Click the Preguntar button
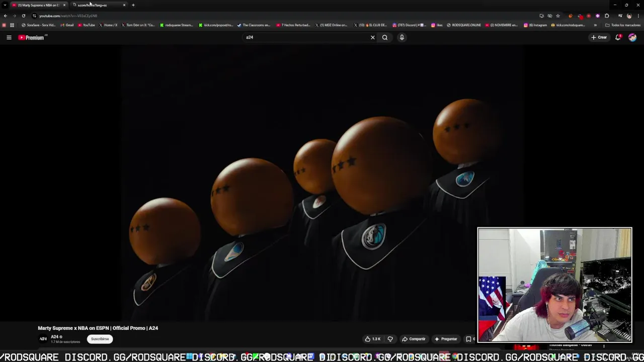Image resolution: width=644 pixels, height=362 pixels. click(446, 339)
